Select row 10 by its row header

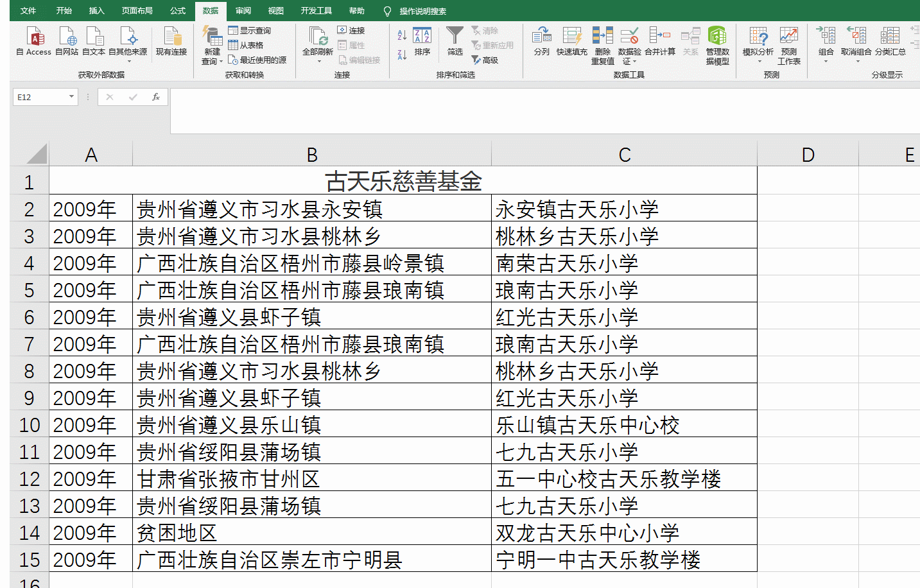tap(30, 425)
